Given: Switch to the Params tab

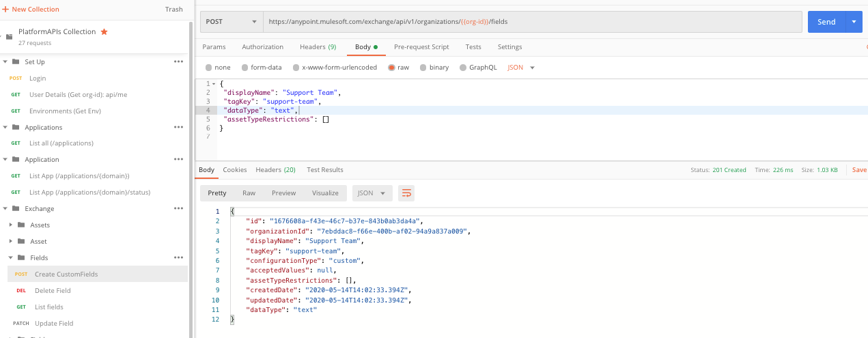Looking at the screenshot, I should tap(214, 47).
